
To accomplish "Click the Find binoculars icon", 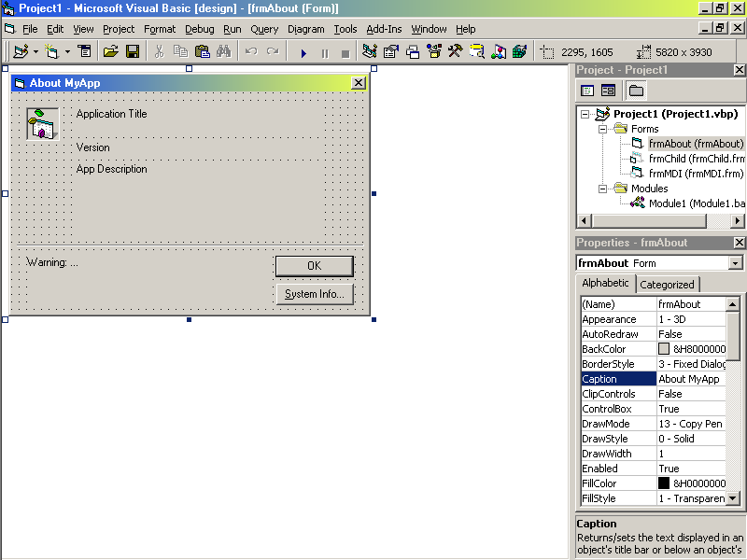I will point(223,51).
